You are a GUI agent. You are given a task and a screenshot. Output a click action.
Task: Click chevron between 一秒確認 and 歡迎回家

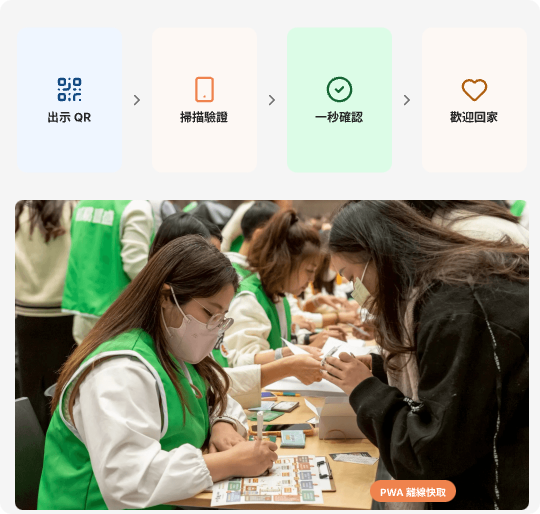(x=407, y=100)
